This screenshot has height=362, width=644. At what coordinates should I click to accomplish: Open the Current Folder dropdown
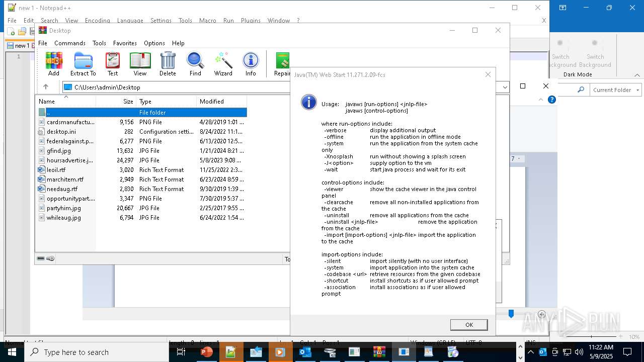tap(615, 90)
